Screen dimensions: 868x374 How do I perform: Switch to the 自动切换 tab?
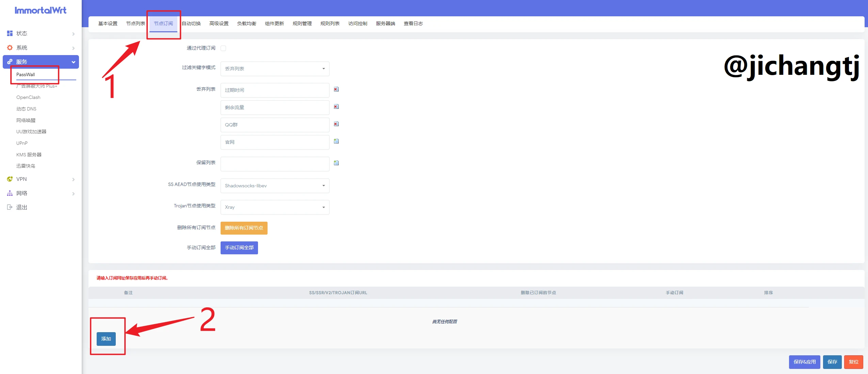coord(191,23)
